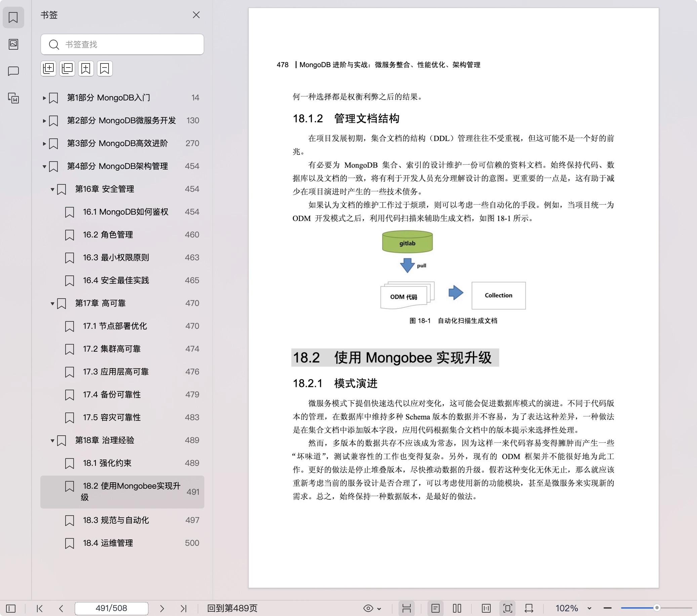Focus the bookmark search field
The width and height of the screenshot is (697, 616).
[122, 44]
